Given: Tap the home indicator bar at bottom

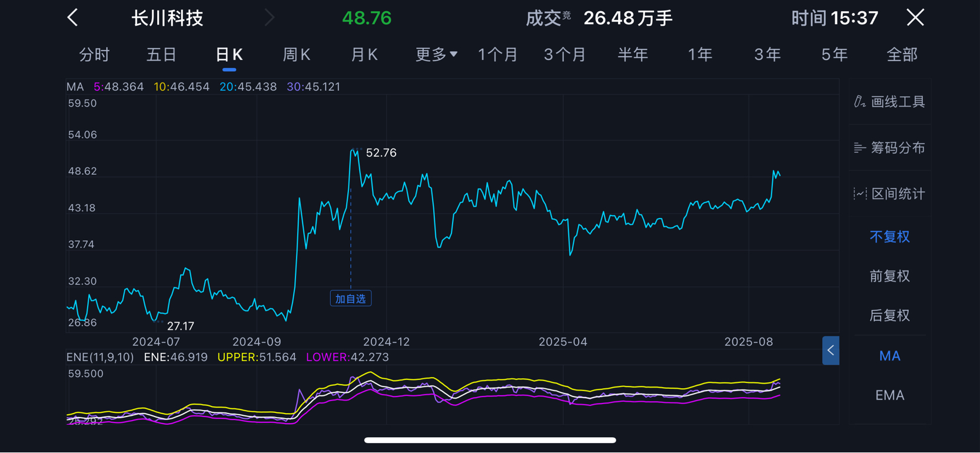Looking at the screenshot, I should click(490, 440).
